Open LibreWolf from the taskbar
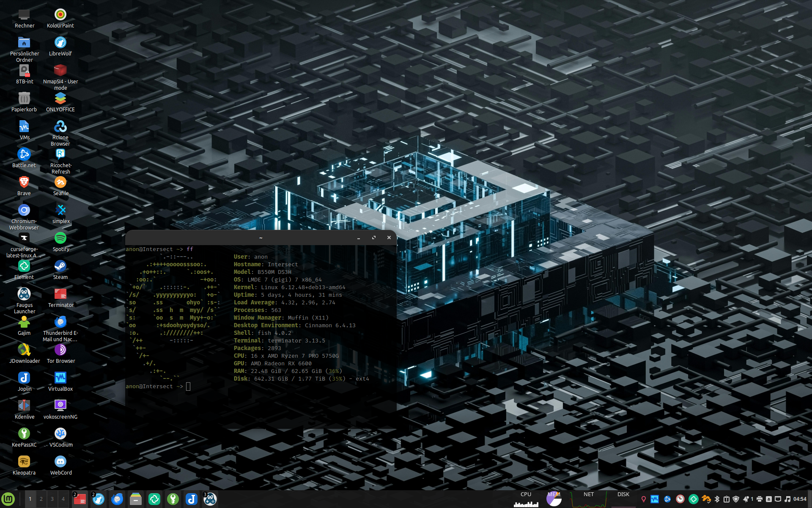This screenshot has width=812, height=508. (99, 500)
